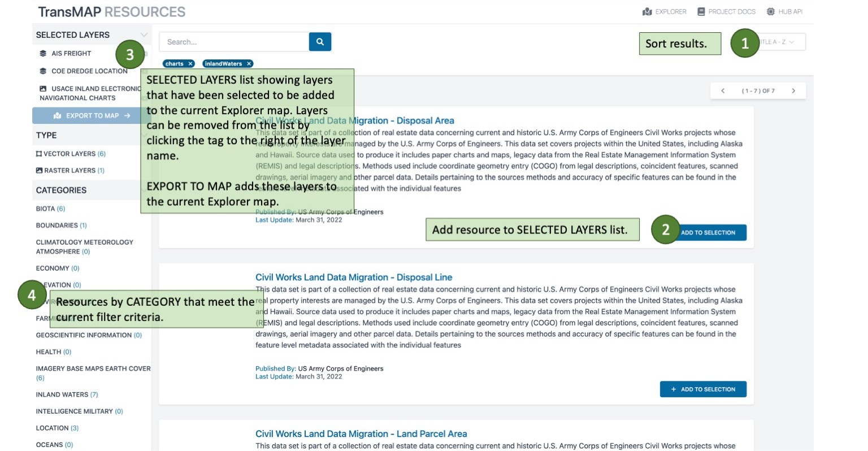The image size is (868, 451).
Task: Filter by the BOUNDARIES category
Action: [x=61, y=225]
